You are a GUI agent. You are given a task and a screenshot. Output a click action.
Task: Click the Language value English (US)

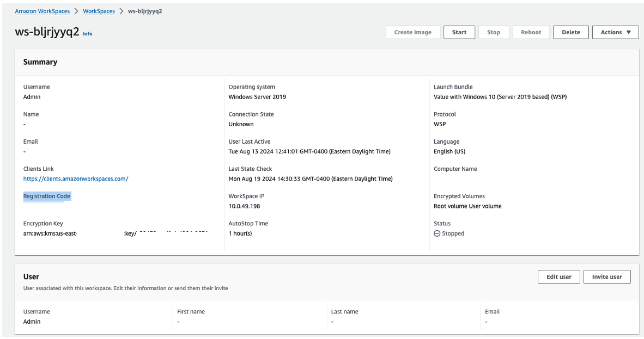tap(449, 151)
